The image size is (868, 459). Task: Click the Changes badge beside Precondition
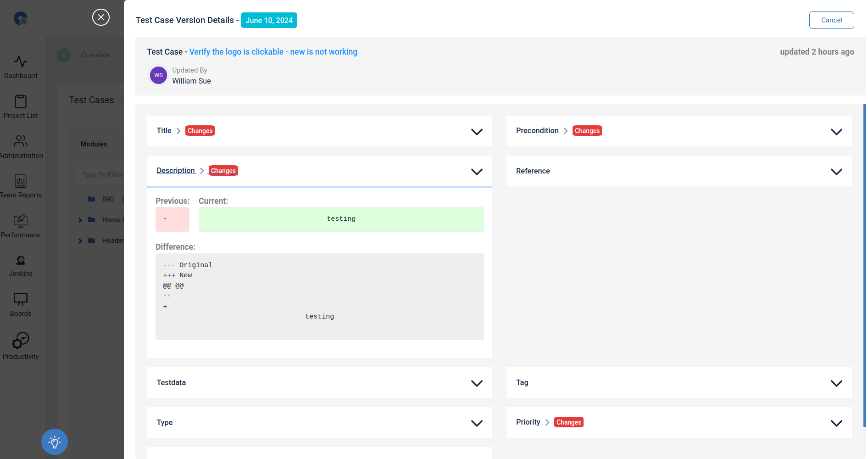(x=587, y=131)
